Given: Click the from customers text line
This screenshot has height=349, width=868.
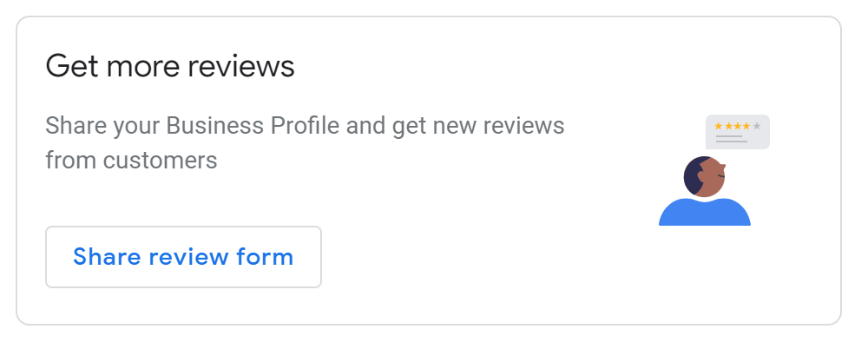Looking at the screenshot, I should pos(131,161).
